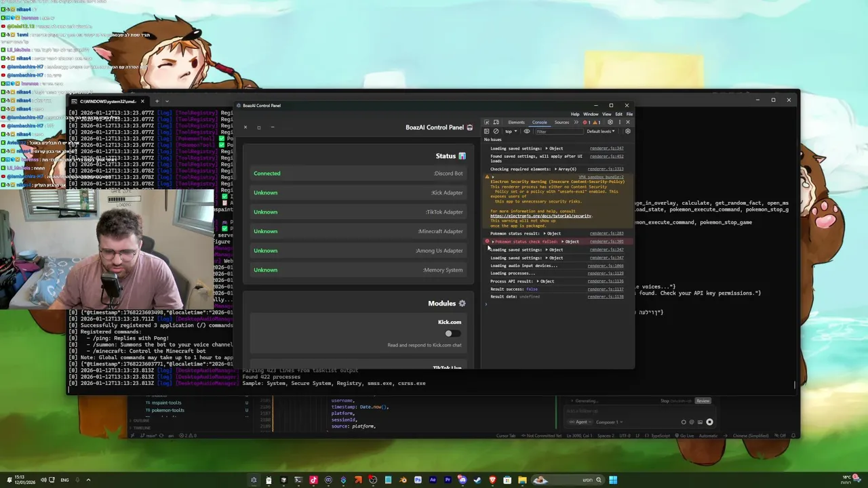Click the taskbar search box
Viewport: 868px width, 488px height.
[x=568, y=480]
